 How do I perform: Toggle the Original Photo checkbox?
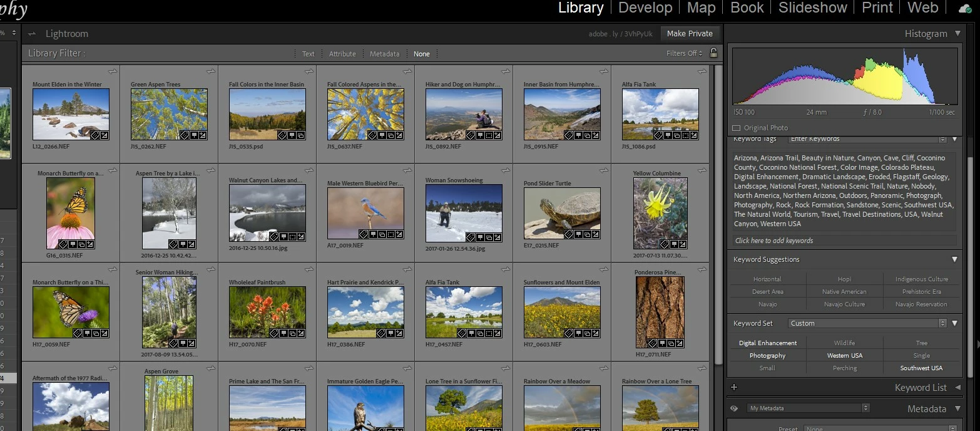[736, 128]
